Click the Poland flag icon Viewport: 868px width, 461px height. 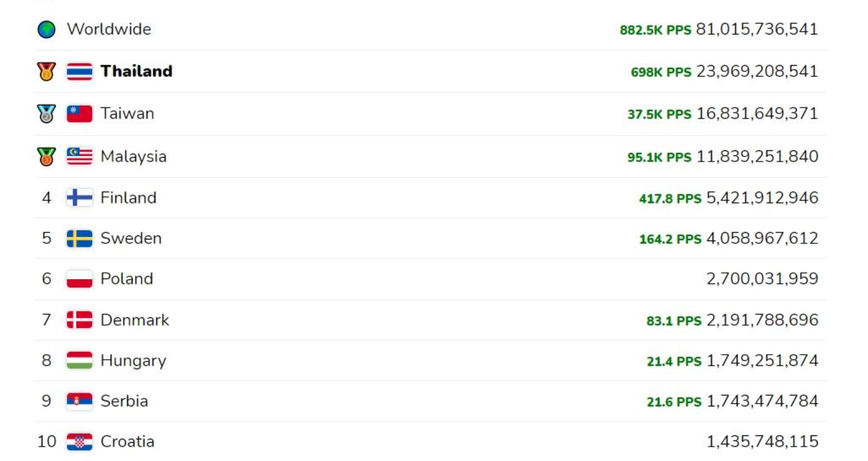(80, 279)
